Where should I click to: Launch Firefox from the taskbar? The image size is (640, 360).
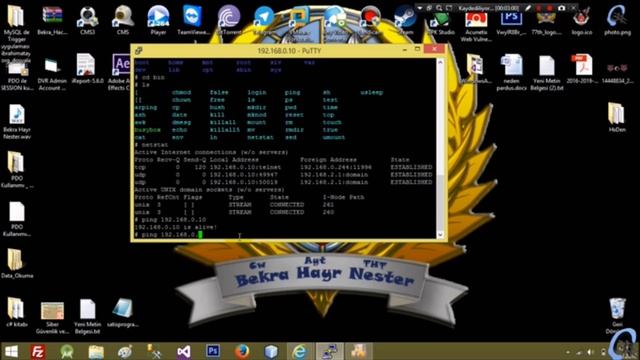coord(242,351)
